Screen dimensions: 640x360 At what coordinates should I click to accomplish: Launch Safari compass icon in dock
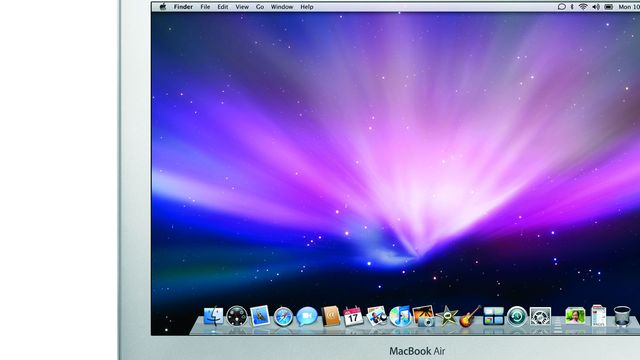click(x=283, y=317)
